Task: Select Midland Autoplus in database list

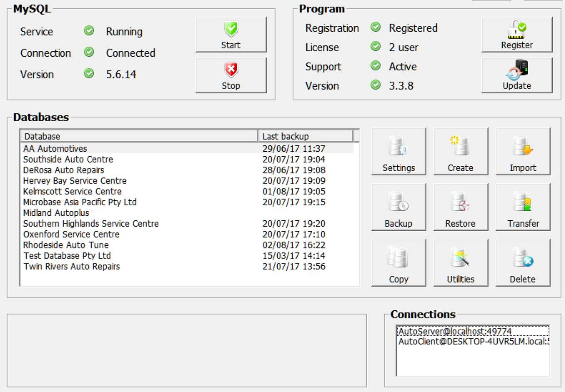Action: (x=56, y=213)
